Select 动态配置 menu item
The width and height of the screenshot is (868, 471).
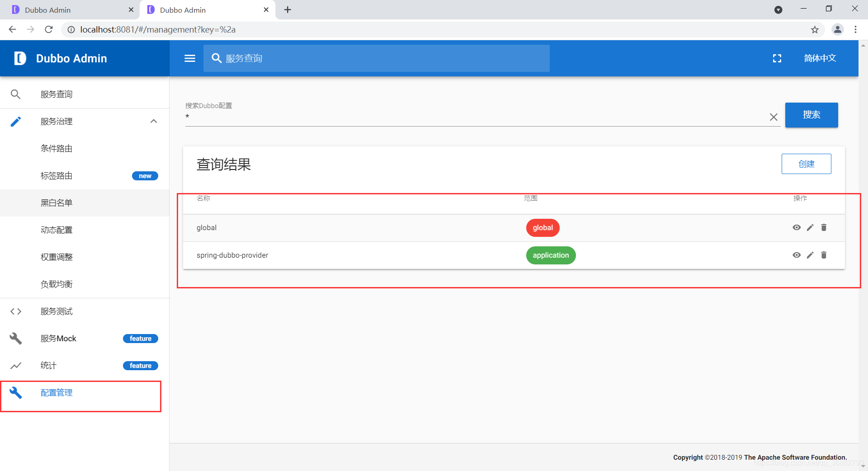85,230
